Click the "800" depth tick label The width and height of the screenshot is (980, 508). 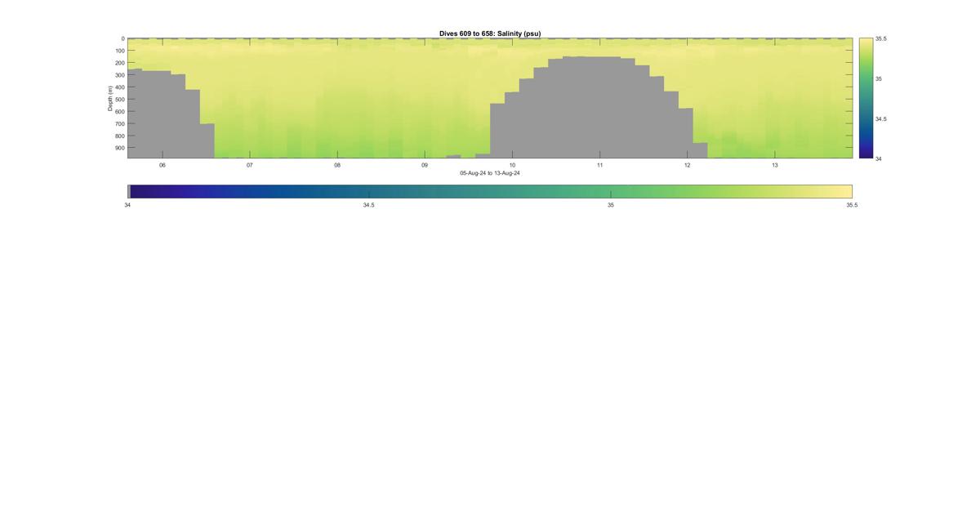119,136
